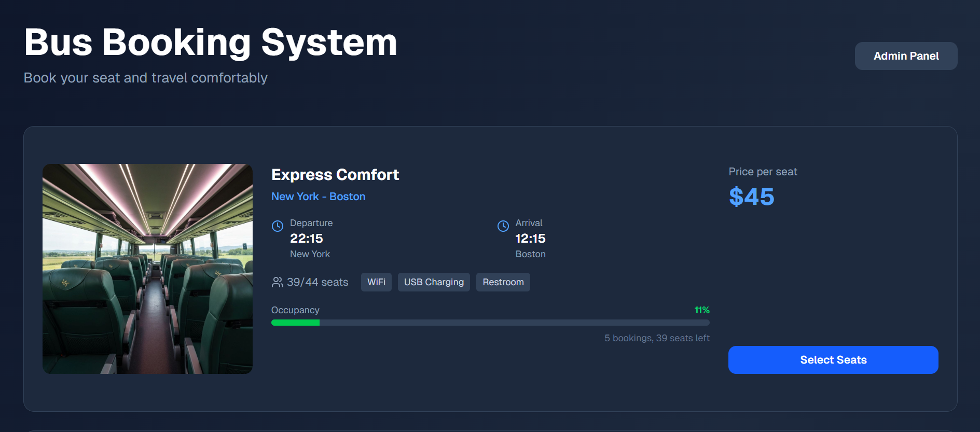Viewport: 980px width, 432px height.
Task: Click the "5 bookings, 39 seats left" text
Action: point(657,338)
